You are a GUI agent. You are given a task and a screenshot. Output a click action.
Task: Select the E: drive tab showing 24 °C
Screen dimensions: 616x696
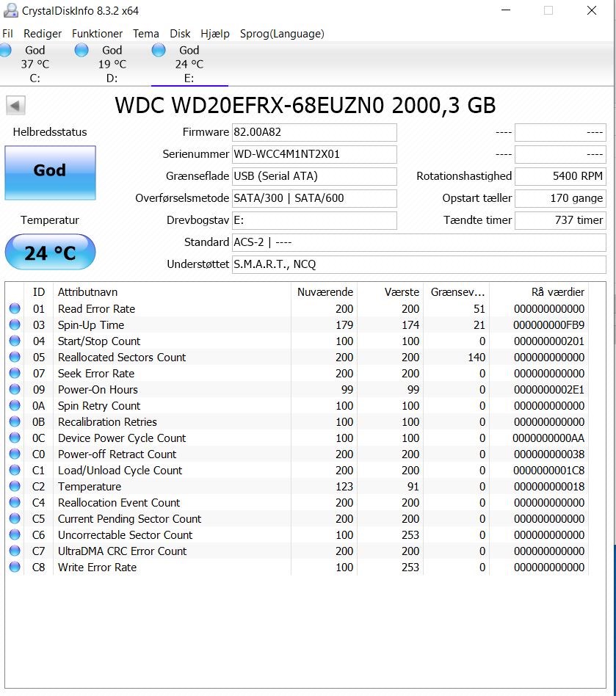189,64
